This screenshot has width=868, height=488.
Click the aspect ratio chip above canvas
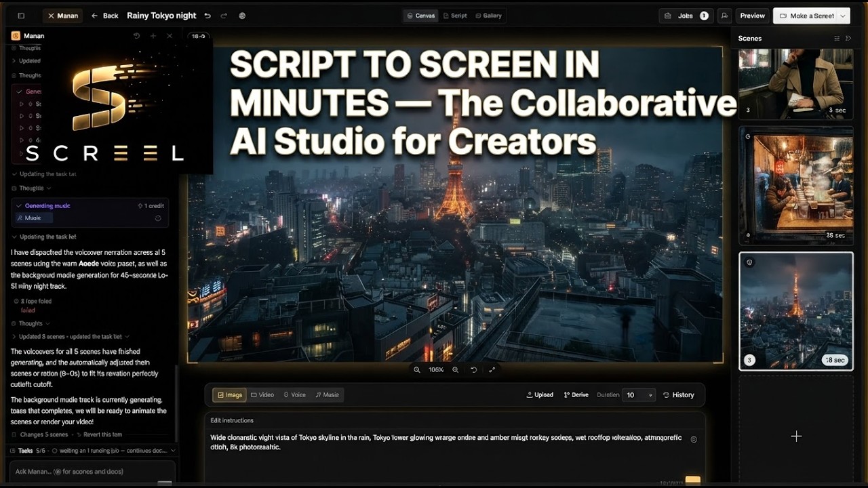pos(199,36)
